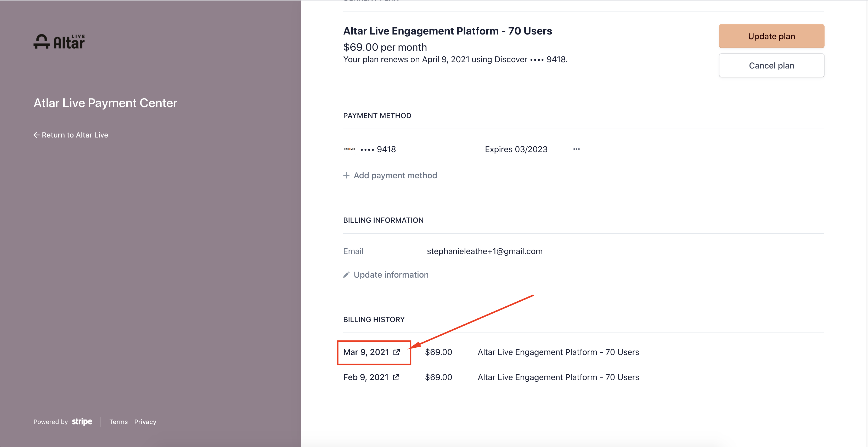
Task: Click the Altar Live logo
Action: [59, 42]
